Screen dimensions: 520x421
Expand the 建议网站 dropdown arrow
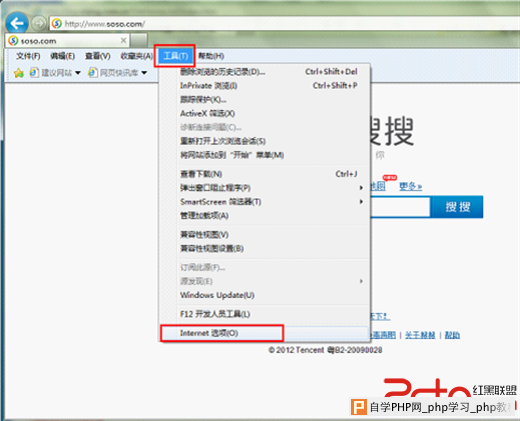click(78, 73)
